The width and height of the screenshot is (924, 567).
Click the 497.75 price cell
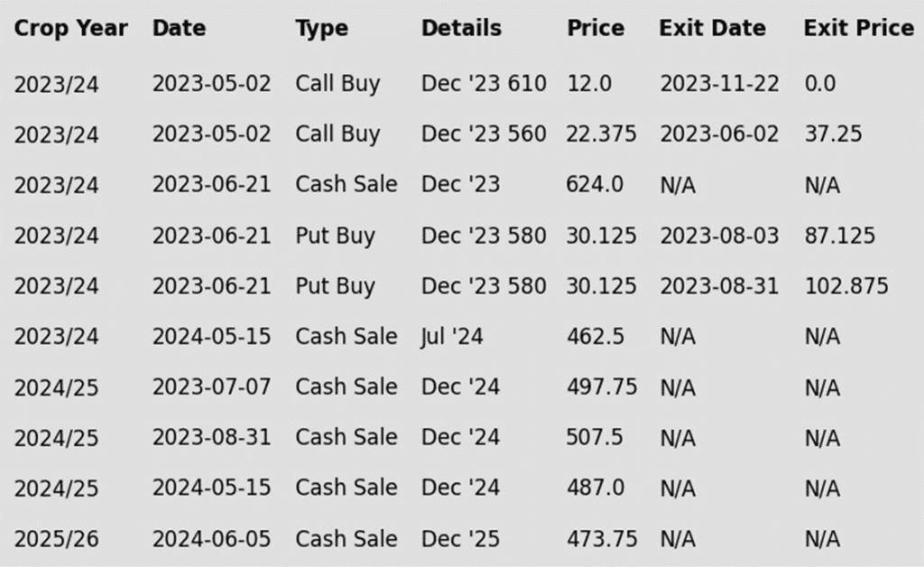click(x=602, y=387)
